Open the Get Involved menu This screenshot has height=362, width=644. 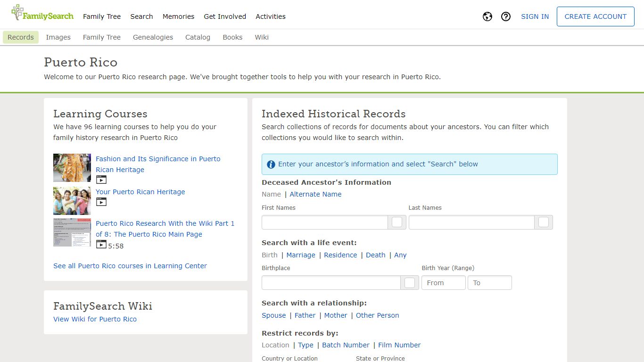coord(225,16)
